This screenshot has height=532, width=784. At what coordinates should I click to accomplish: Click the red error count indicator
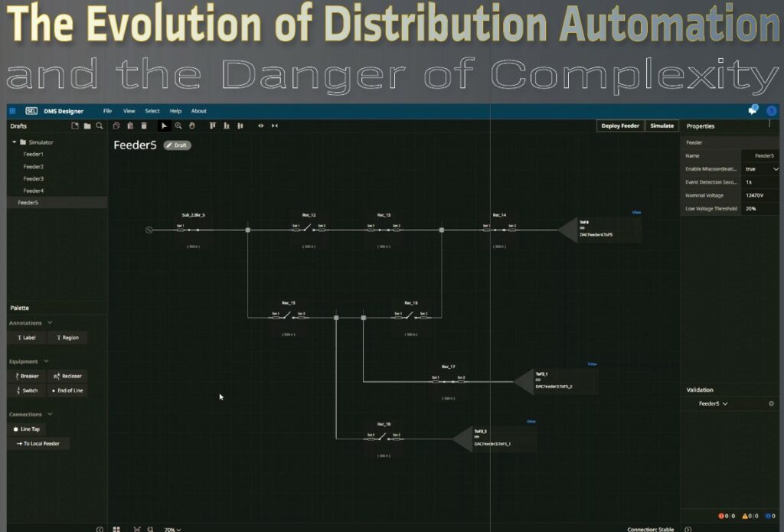coord(727,516)
